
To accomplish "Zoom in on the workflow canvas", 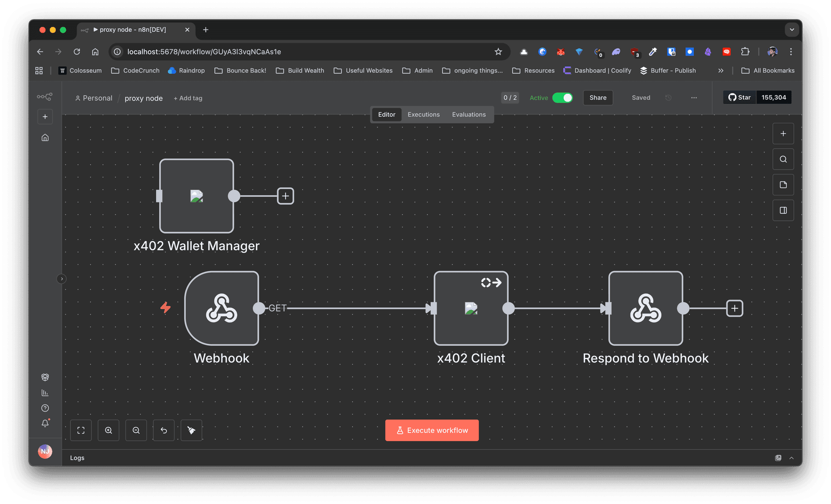I will pyautogui.click(x=108, y=430).
